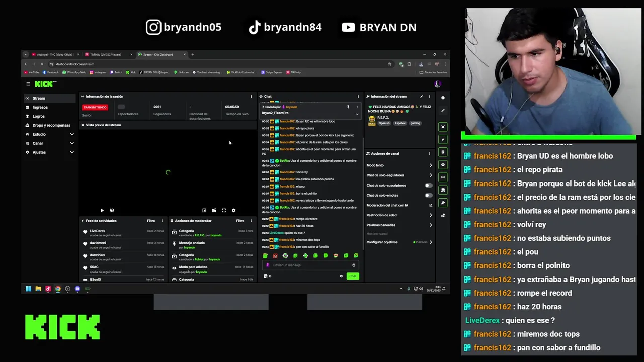Open options menu of Información de la sesión

pos(251,96)
